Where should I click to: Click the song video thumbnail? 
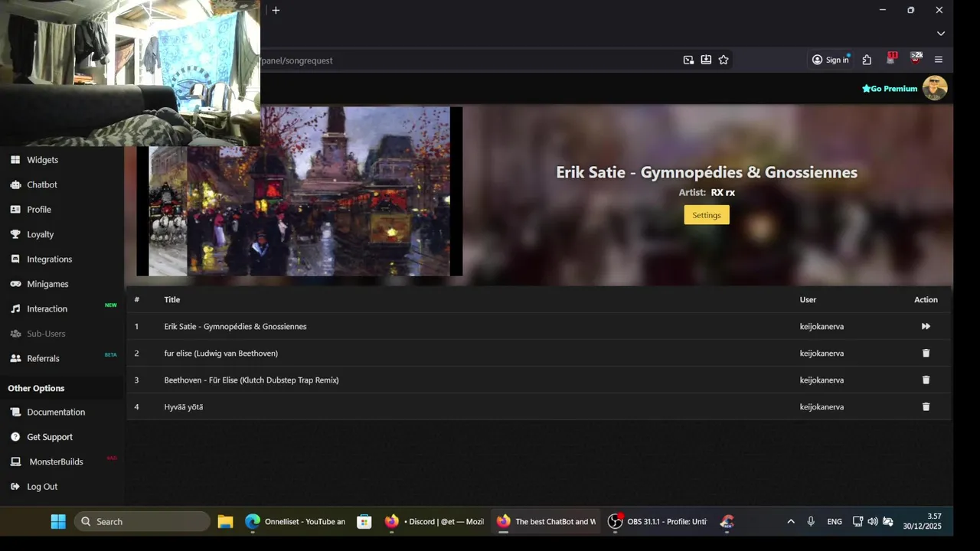pyautogui.click(x=299, y=191)
